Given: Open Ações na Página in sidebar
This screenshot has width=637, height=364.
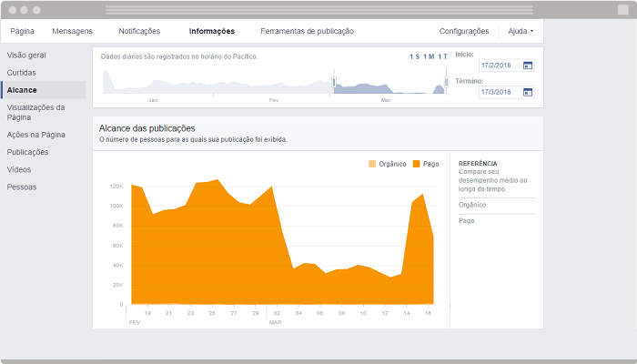Looking at the screenshot, I should coord(36,135).
